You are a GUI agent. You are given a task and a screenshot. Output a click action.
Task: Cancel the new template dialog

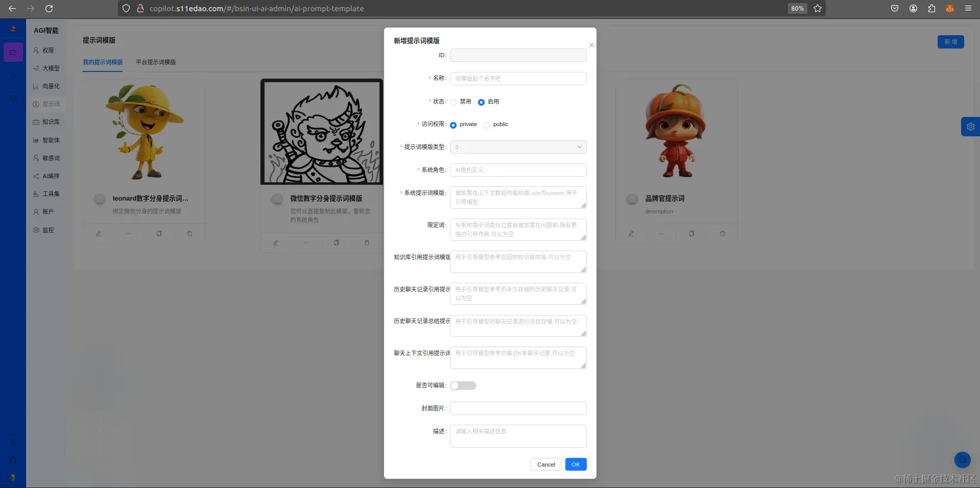pyautogui.click(x=545, y=464)
